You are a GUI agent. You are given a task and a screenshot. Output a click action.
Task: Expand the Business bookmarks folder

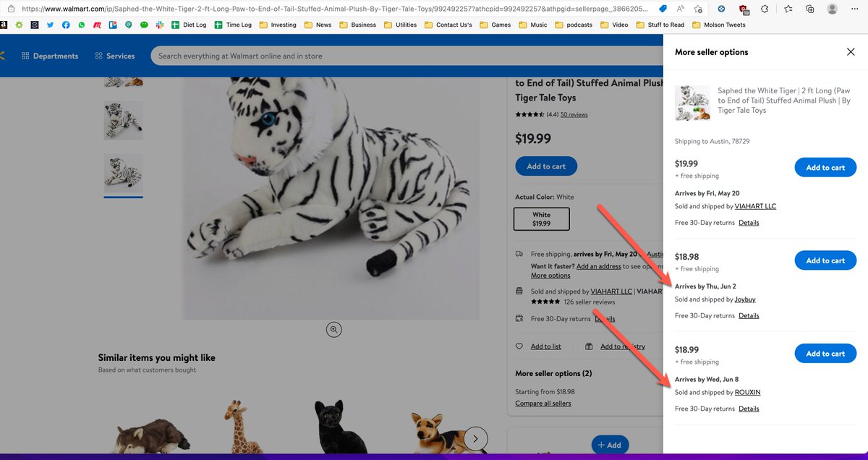tap(357, 25)
